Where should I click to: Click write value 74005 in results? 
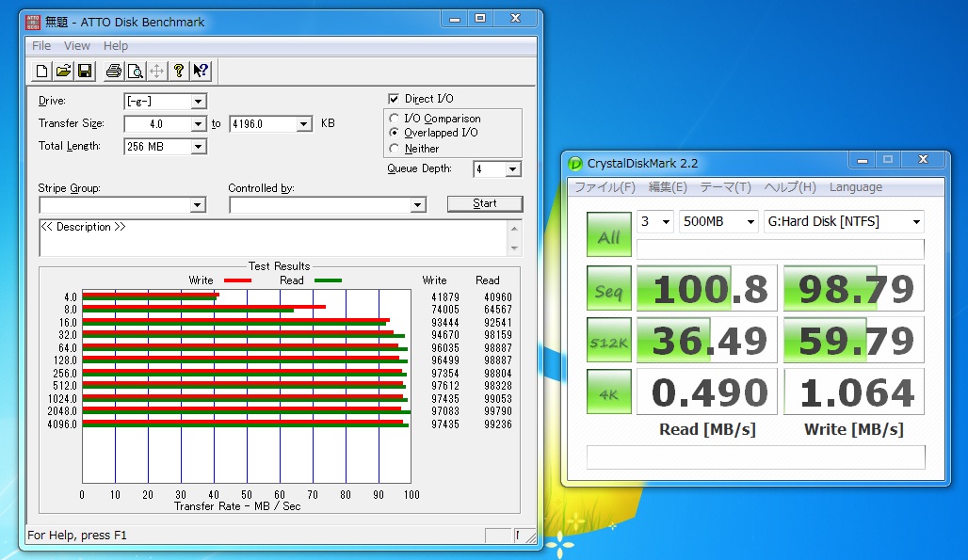coord(445,310)
